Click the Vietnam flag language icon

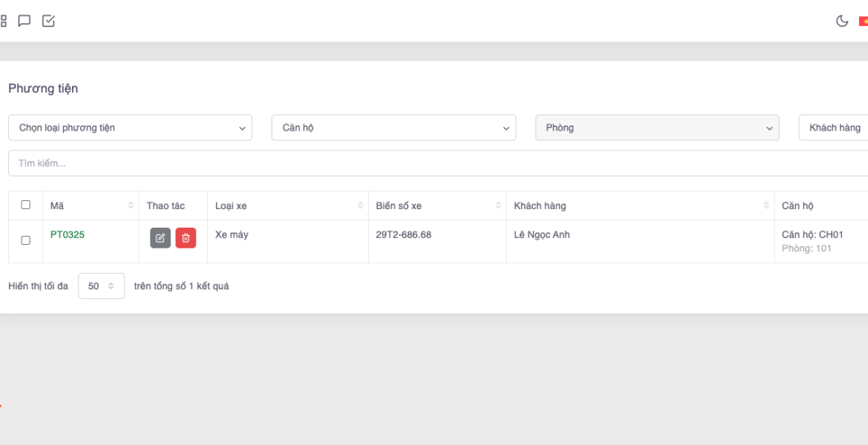(x=864, y=22)
